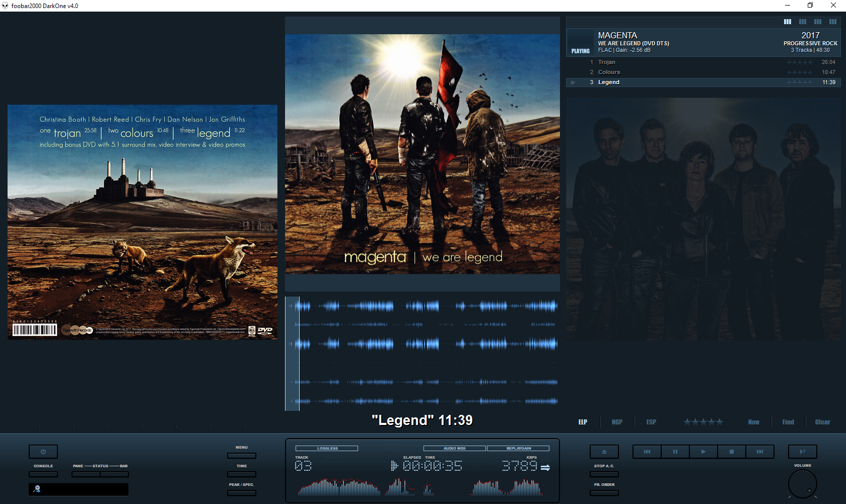Select playing track 3 Legend
This screenshot has height=504, width=846.
point(703,82)
